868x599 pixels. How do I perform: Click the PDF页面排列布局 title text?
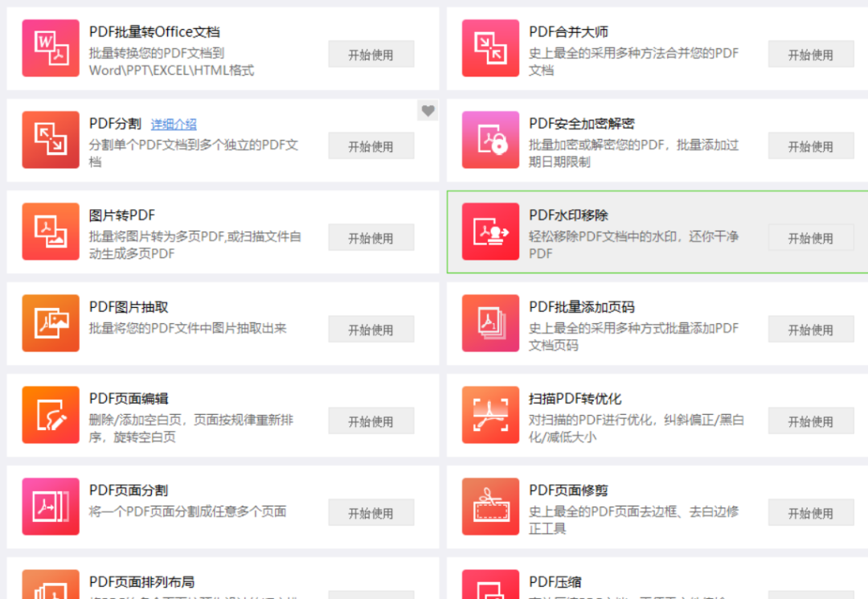pyautogui.click(x=141, y=581)
